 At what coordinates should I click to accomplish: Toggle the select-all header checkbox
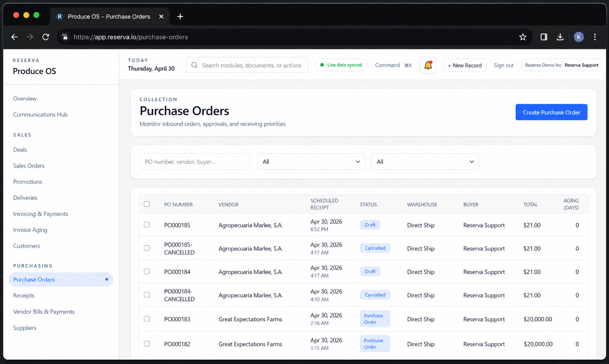(x=147, y=204)
